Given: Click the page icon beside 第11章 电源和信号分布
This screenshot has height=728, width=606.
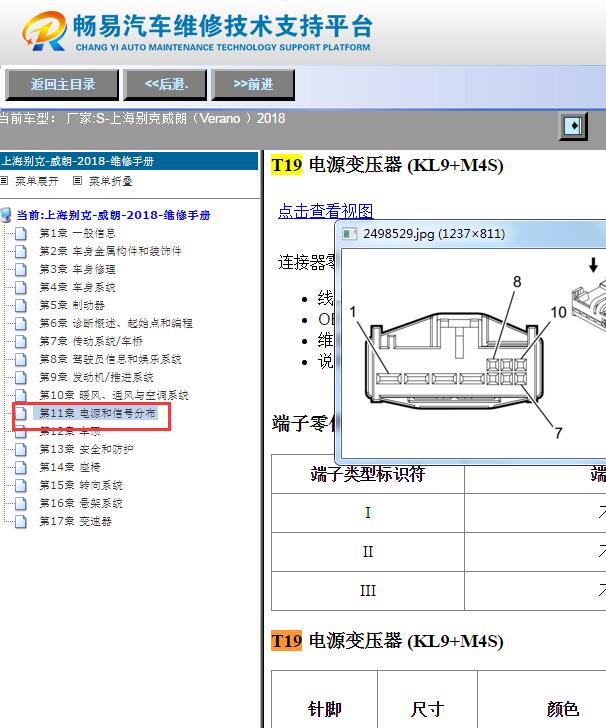Looking at the screenshot, I should coord(20,413).
